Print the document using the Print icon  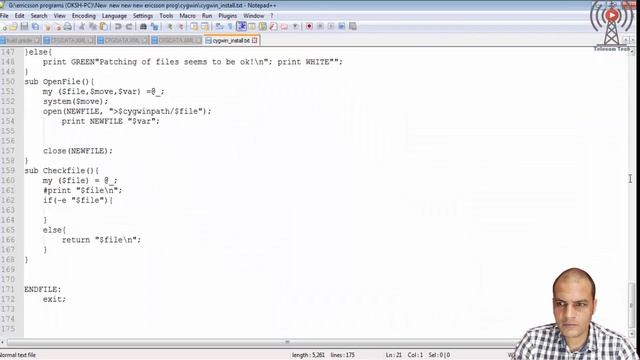[x=68, y=27]
